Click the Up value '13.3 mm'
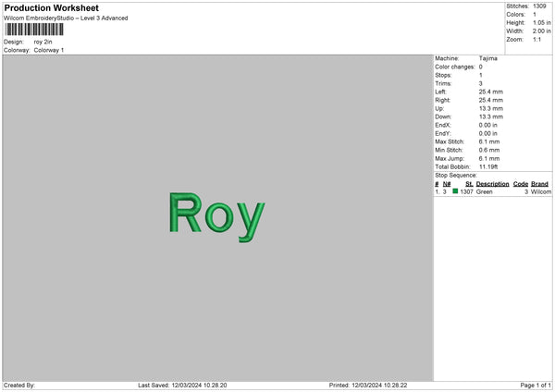The width and height of the screenshot is (555, 392). [x=491, y=108]
